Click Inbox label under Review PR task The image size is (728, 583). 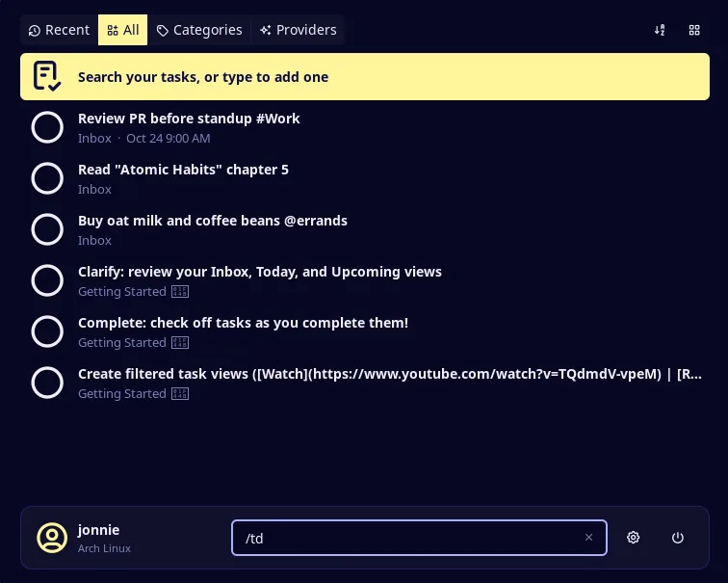[94, 139]
